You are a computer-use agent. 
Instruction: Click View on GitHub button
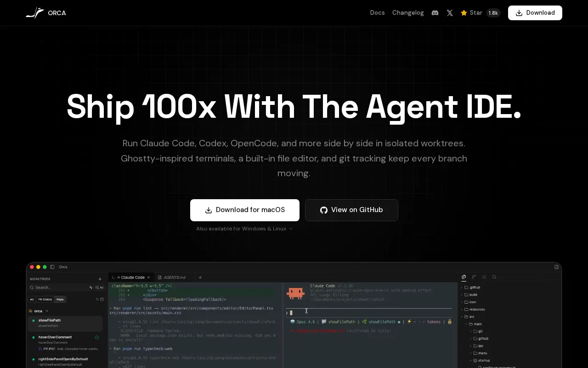tap(351, 210)
